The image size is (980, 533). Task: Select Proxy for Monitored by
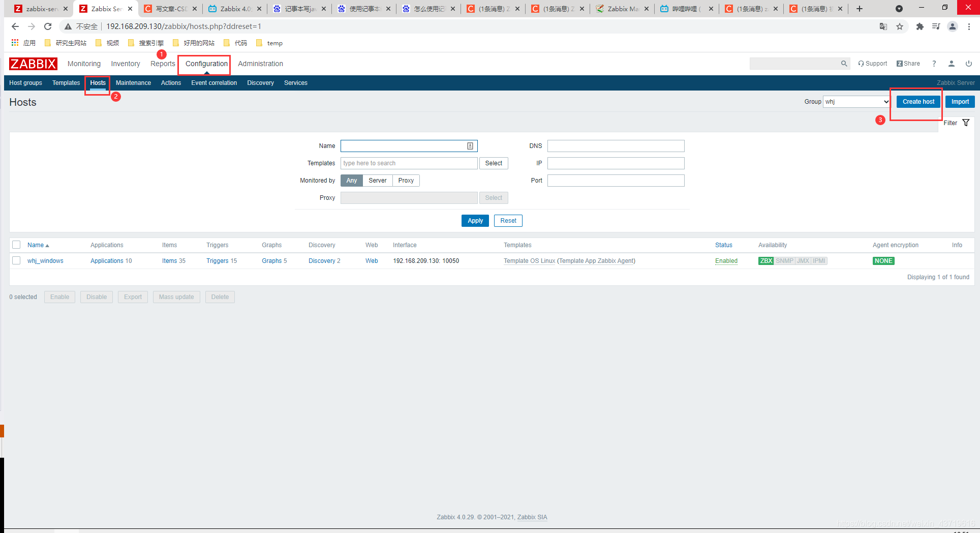(406, 181)
